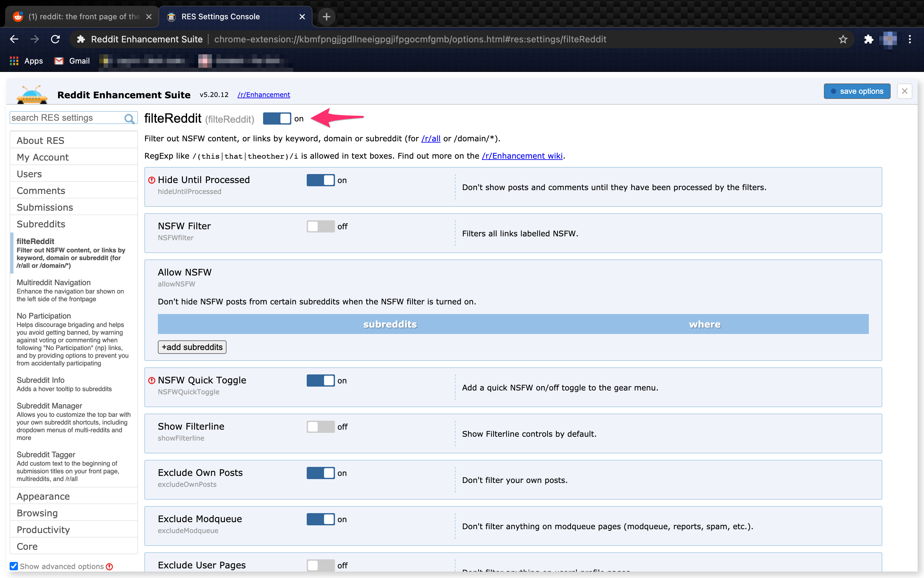Viewport: 924px width, 578px height.
Task: Click the browser address bar URL
Action: (x=410, y=39)
